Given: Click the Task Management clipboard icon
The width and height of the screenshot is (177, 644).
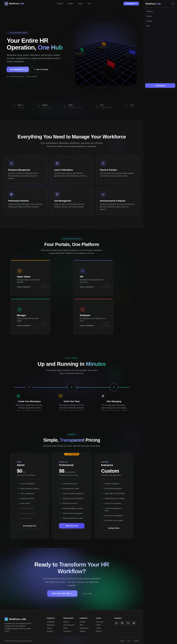Looking at the screenshot, I should pyautogui.click(x=57, y=194).
